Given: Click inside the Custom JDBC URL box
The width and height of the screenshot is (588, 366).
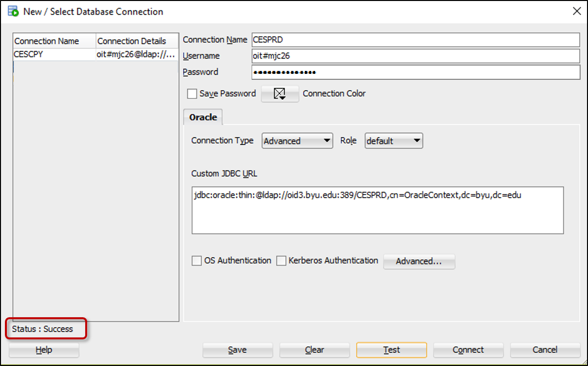Looking at the screenshot, I should pos(378,210).
